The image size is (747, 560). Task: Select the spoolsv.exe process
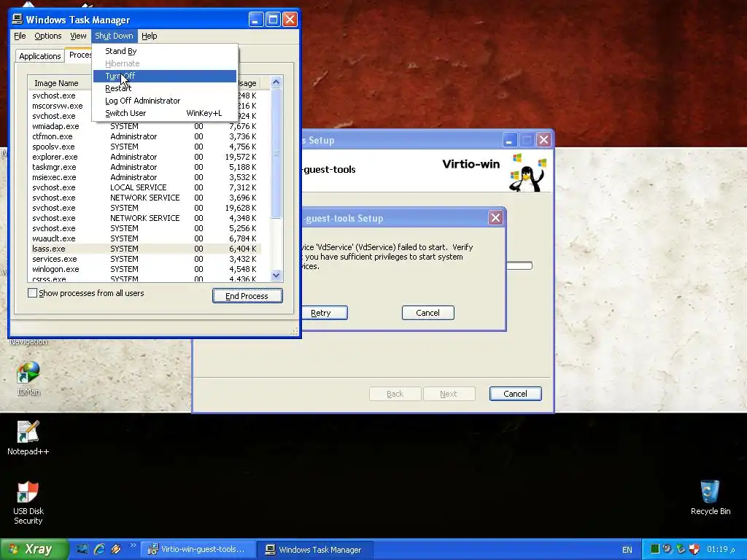pos(144,146)
